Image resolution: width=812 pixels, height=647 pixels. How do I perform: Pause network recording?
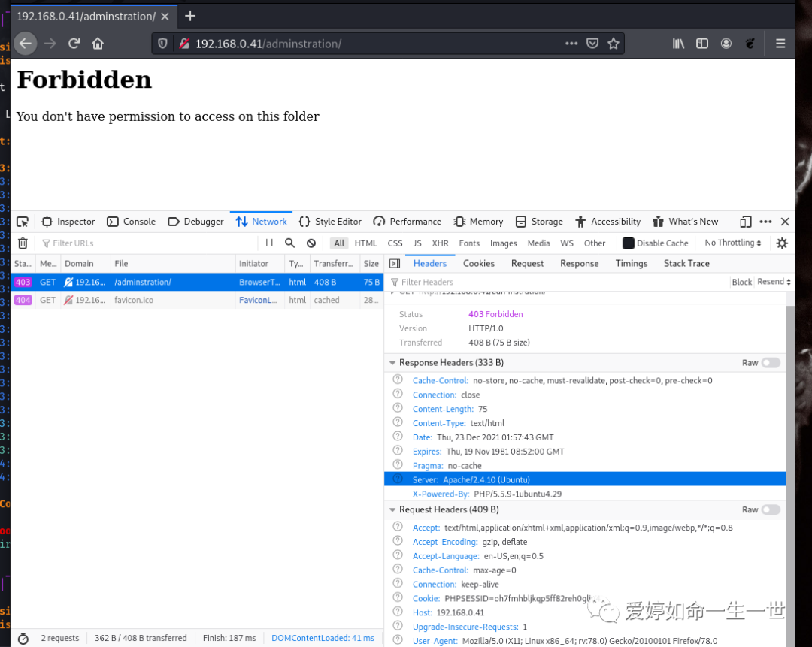pyautogui.click(x=269, y=243)
